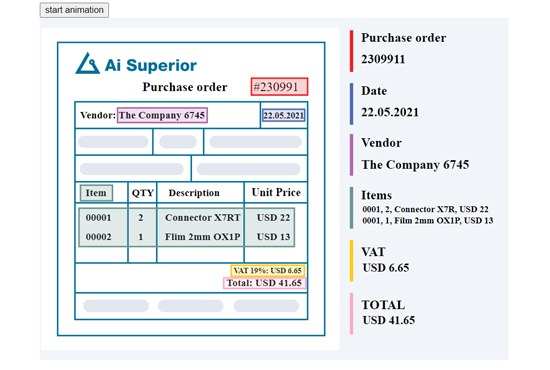
Task: Click the blue bar beside Date
Action: coord(351,104)
